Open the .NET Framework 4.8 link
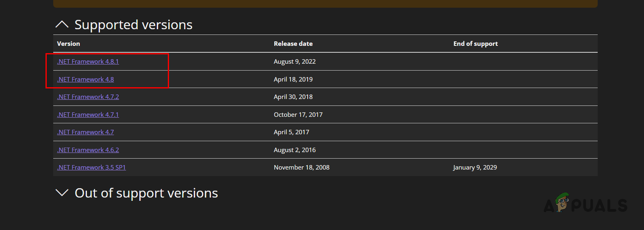644x230 pixels. (85, 80)
